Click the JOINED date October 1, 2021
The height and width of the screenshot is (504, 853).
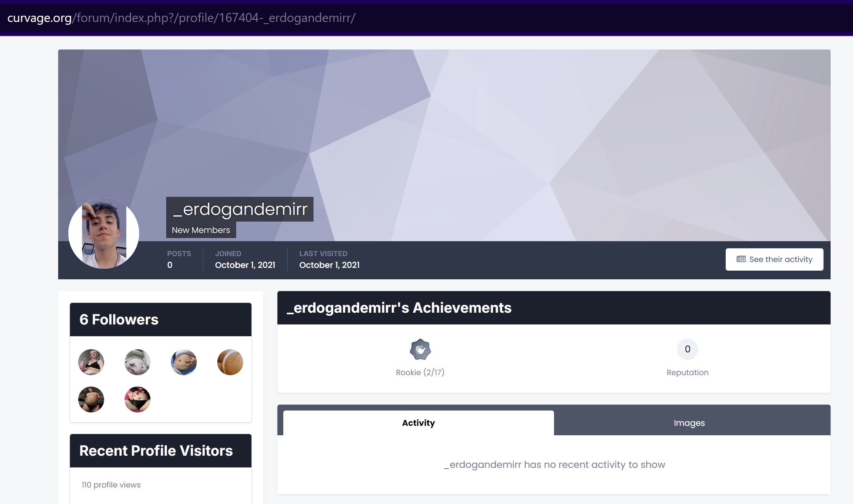(245, 265)
